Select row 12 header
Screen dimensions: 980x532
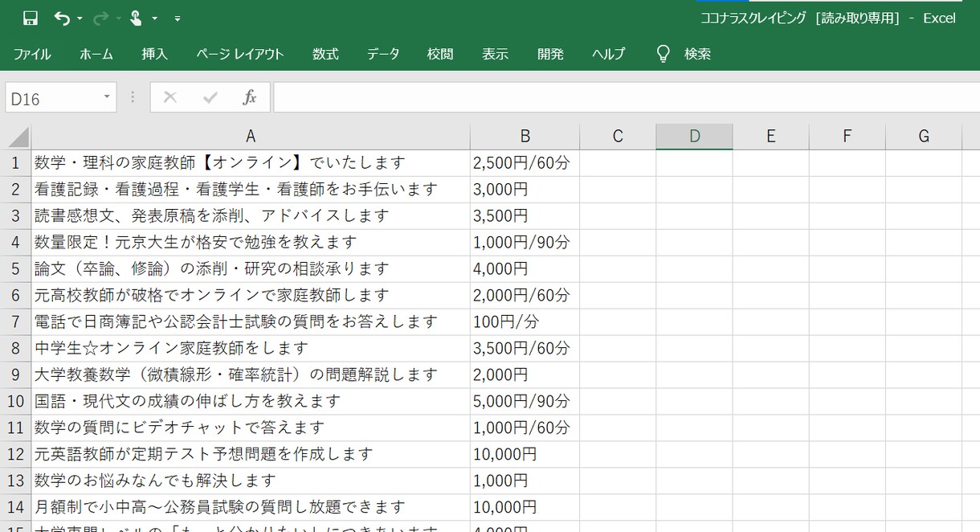(x=15, y=455)
